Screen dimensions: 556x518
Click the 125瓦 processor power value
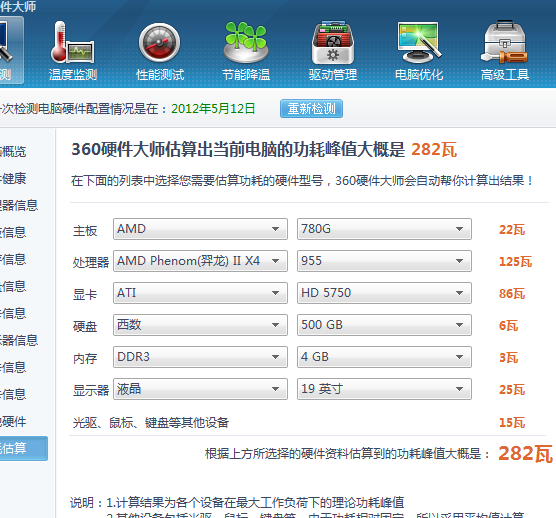pos(515,262)
